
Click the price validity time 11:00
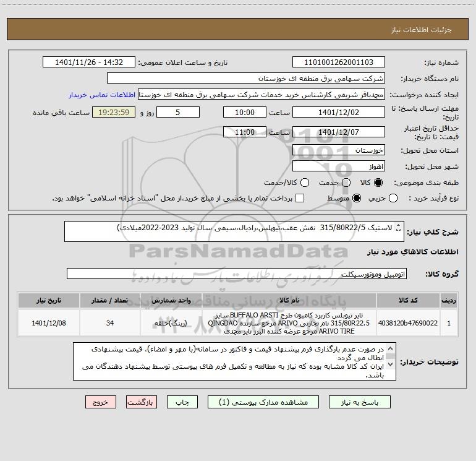(x=245, y=132)
